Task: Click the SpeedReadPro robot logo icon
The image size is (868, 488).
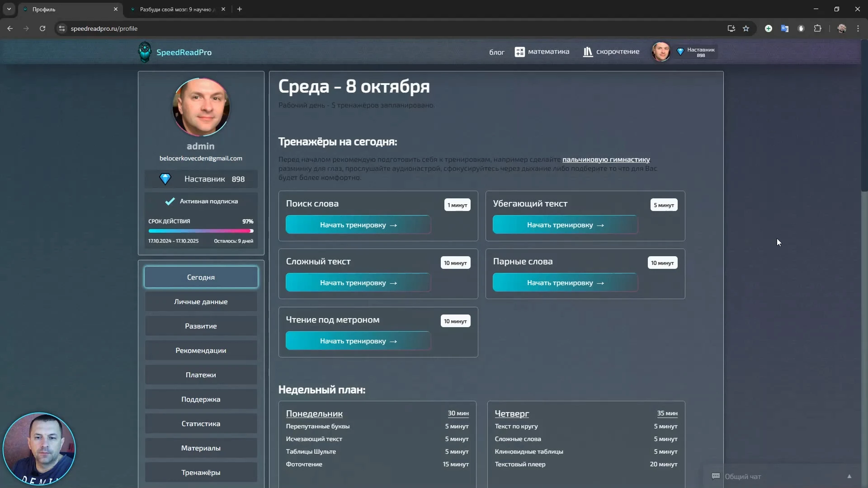Action: pyautogui.click(x=145, y=52)
